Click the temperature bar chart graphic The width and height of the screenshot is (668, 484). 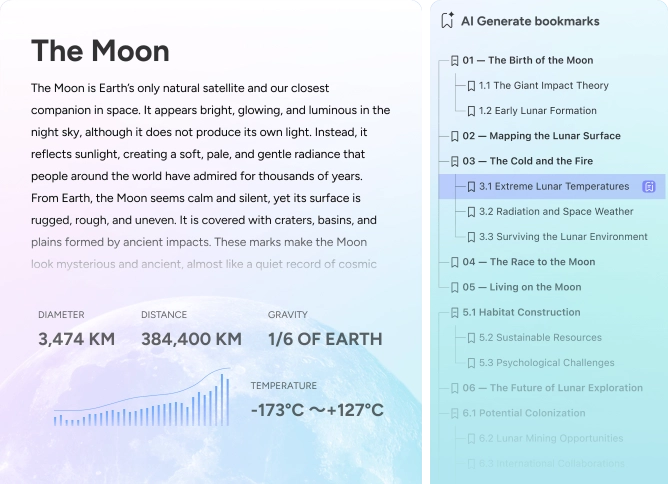coord(141,400)
